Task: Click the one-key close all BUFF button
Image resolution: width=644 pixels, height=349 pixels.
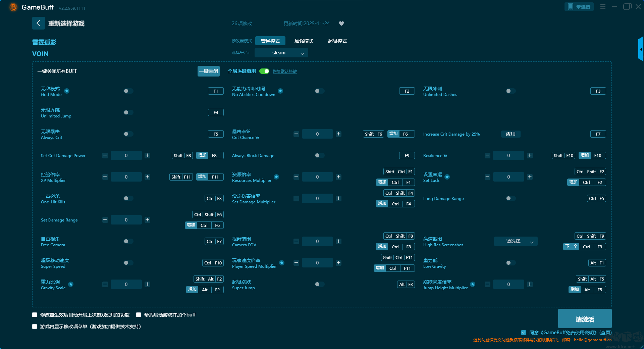Action: (209, 71)
